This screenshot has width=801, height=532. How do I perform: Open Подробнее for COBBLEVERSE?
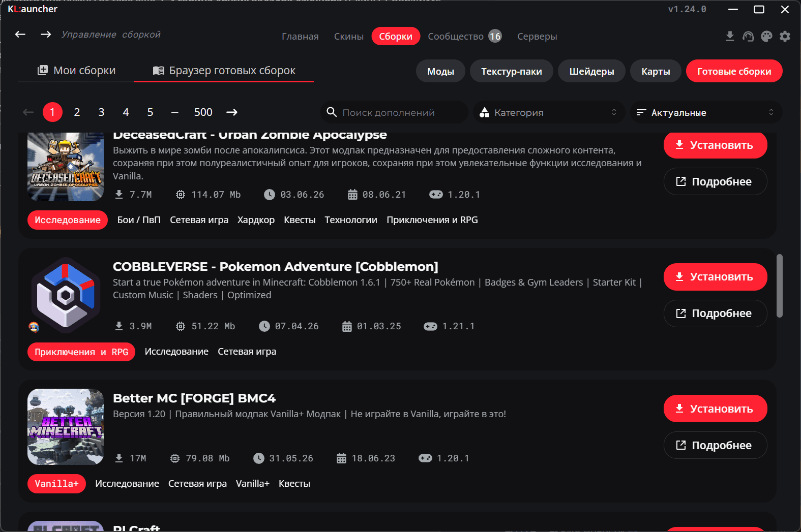click(x=715, y=314)
